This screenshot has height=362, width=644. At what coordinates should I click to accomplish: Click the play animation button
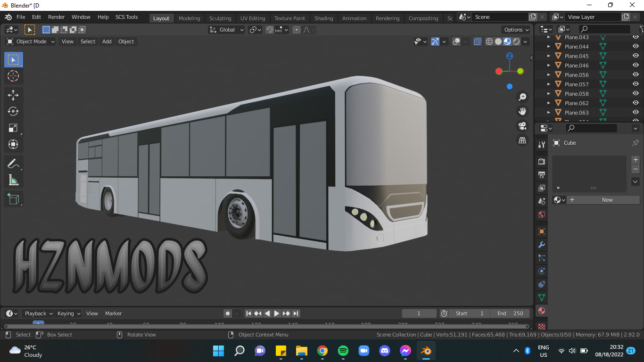pyautogui.click(x=277, y=313)
